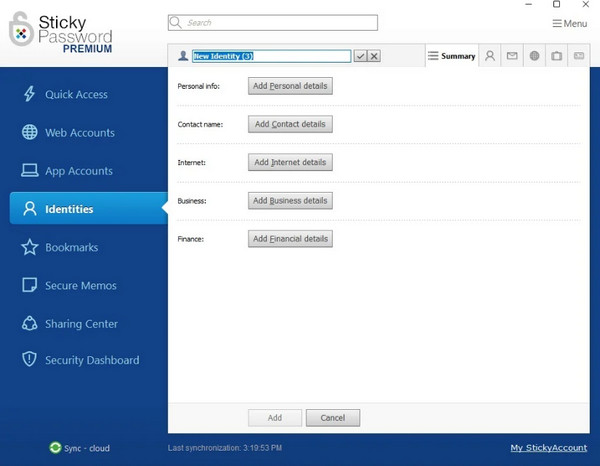Click the Sync - cloud status icon
The width and height of the screenshot is (600, 466).
coord(55,448)
